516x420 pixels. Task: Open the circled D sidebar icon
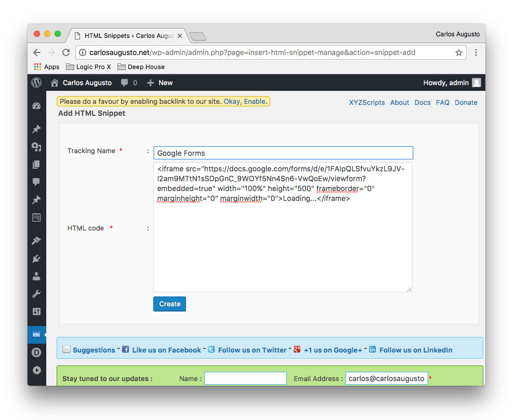36,353
